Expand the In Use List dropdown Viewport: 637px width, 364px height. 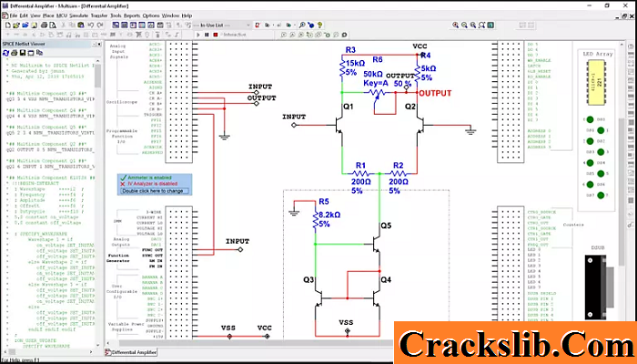coord(248,25)
